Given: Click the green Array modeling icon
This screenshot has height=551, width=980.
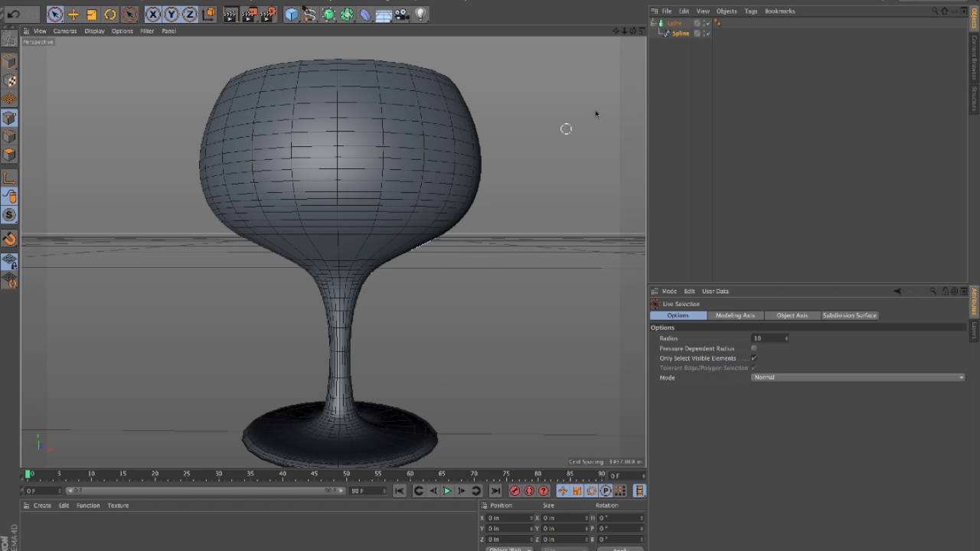Looking at the screenshot, I should pos(347,14).
